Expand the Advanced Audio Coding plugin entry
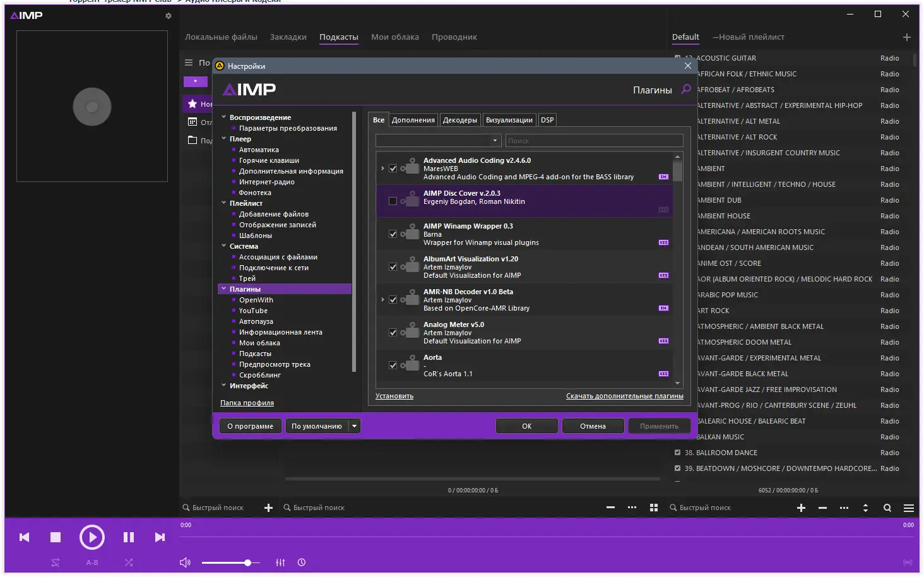This screenshot has width=924, height=577. (x=382, y=169)
